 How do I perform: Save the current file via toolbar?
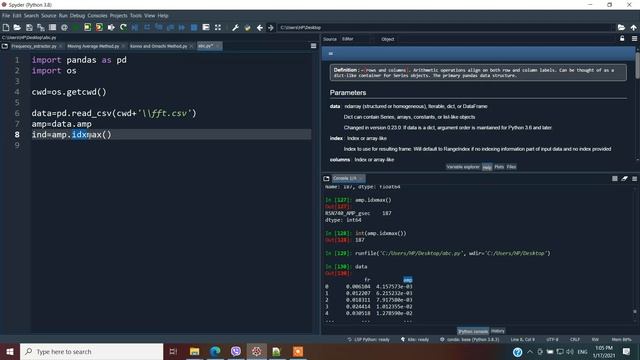[x=29, y=27]
